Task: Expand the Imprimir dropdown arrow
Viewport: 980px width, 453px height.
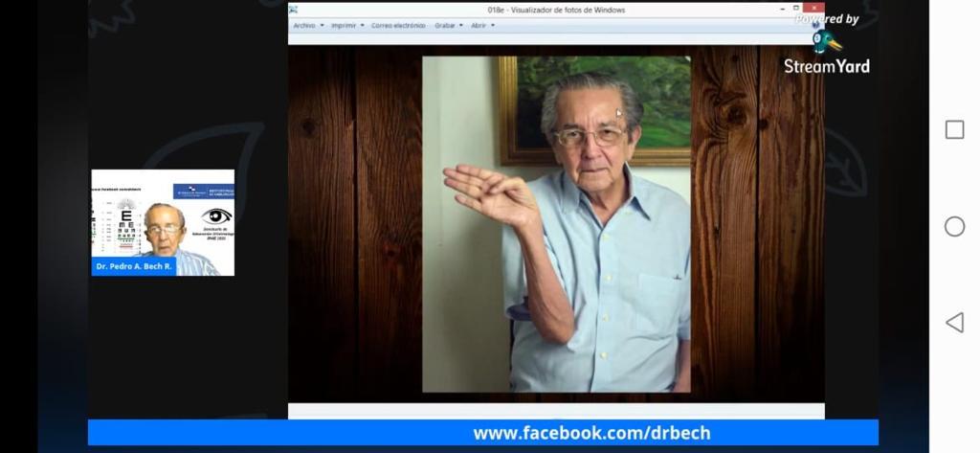Action: tap(362, 26)
